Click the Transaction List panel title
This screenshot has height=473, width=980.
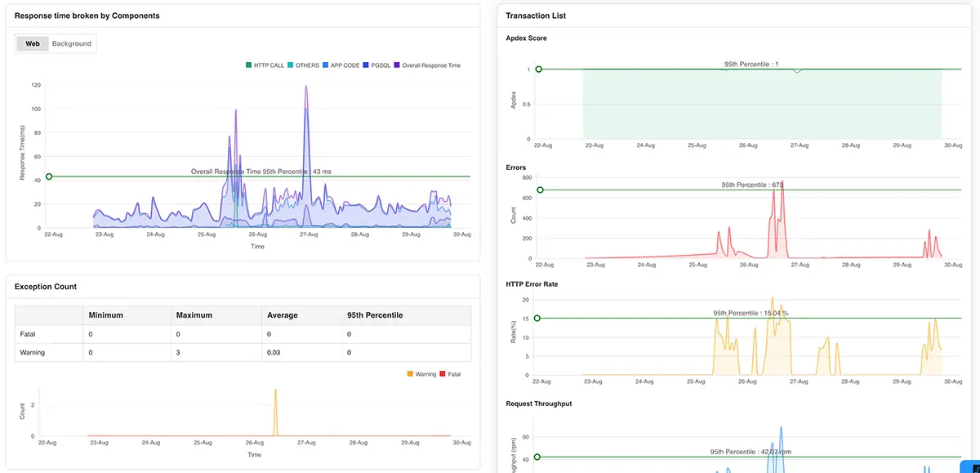coord(535,15)
